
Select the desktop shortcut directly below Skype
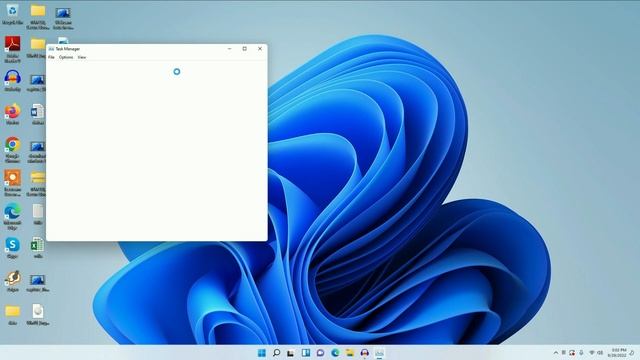tap(12, 281)
